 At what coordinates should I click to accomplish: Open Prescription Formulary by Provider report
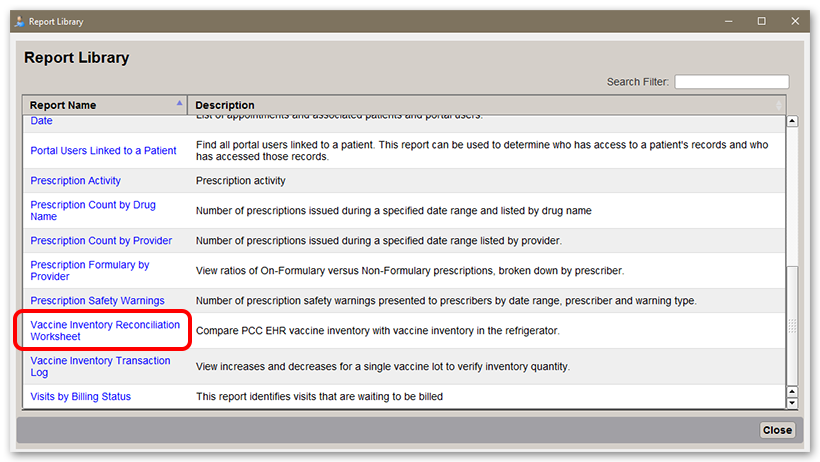pyautogui.click(x=90, y=271)
